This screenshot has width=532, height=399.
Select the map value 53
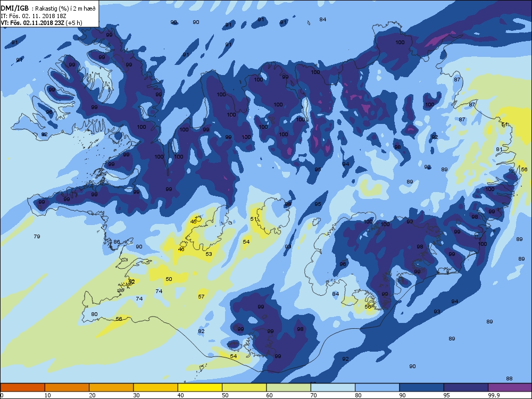(x=209, y=254)
